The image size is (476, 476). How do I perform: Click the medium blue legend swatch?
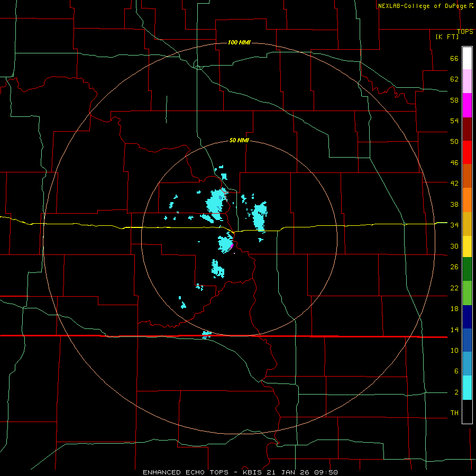click(x=467, y=340)
